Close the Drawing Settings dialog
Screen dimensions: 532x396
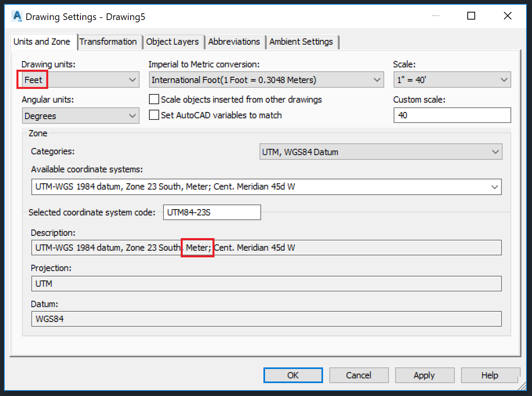point(508,16)
